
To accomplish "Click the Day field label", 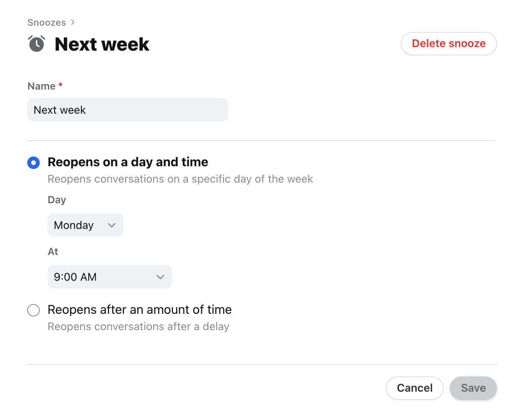I will 57,200.
